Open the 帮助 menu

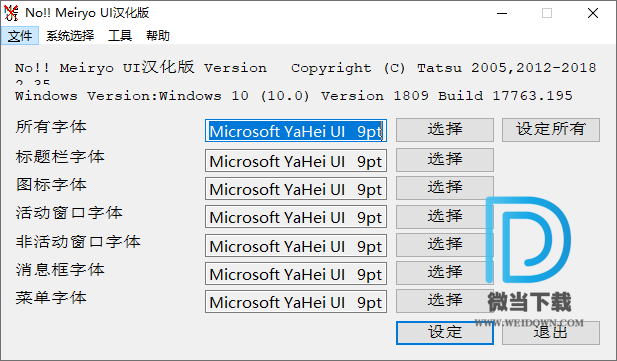[x=157, y=36]
